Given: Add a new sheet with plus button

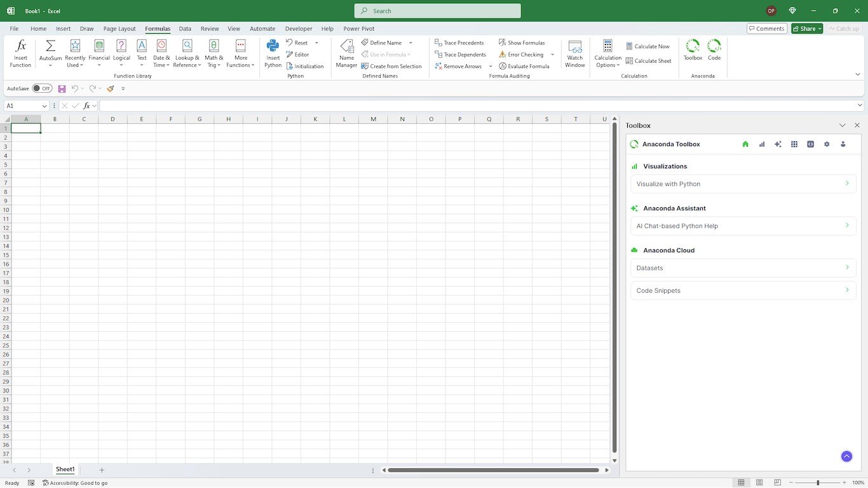Looking at the screenshot, I should [x=102, y=470].
